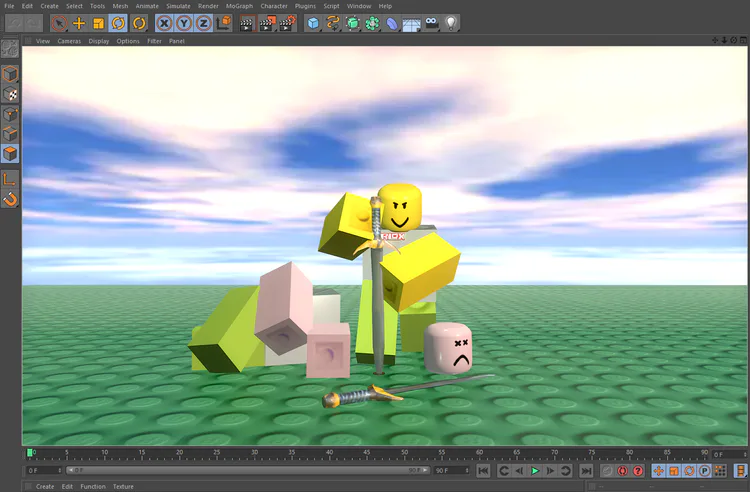Switch to Edges mode
Screen dimensions: 750x492
tap(10, 134)
